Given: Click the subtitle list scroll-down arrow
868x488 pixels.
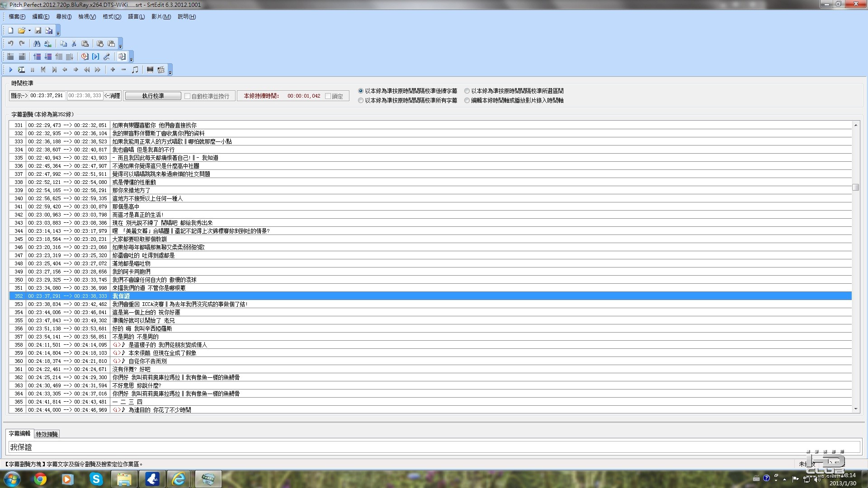Looking at the screenshot, I should point(855,409).
